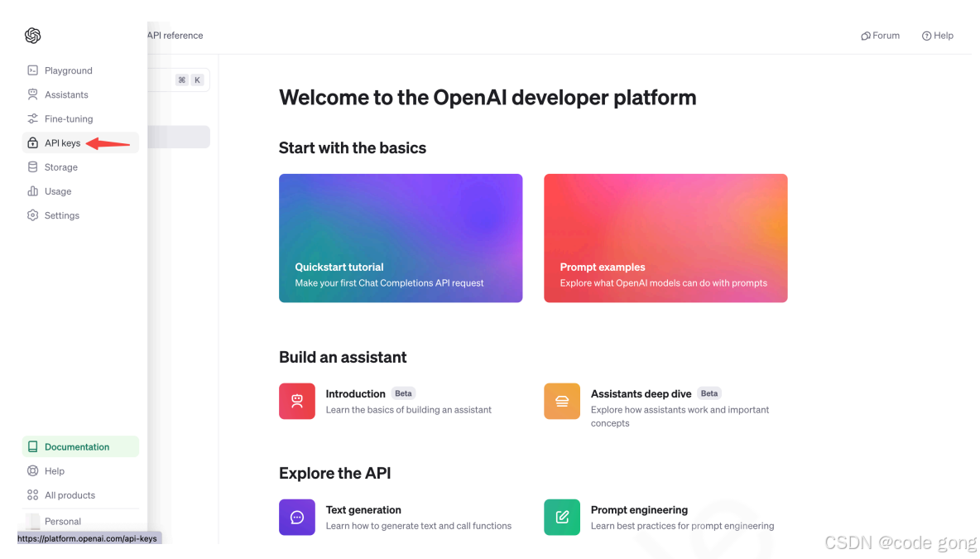Click 'Explore what OpenAI models can do with prompts'

click(x=663, y=283)
